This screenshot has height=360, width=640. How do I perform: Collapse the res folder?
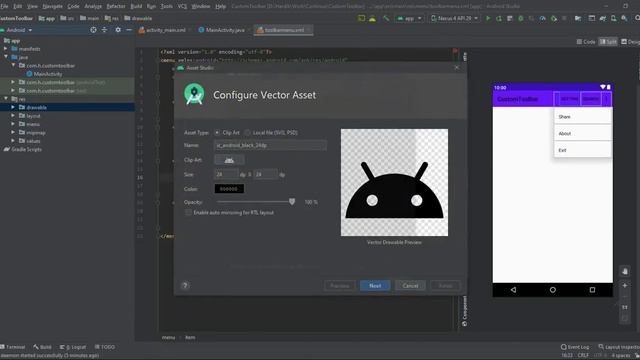(x=6, y=99)
